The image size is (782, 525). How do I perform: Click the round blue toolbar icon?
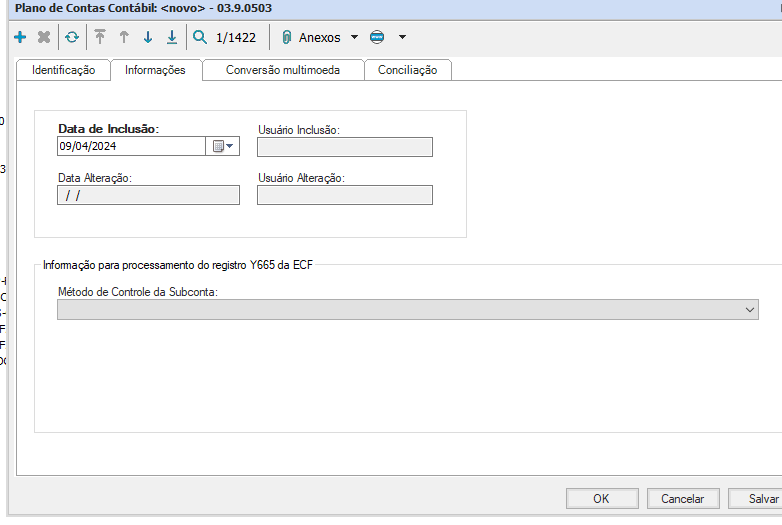(x=377, y=37)
